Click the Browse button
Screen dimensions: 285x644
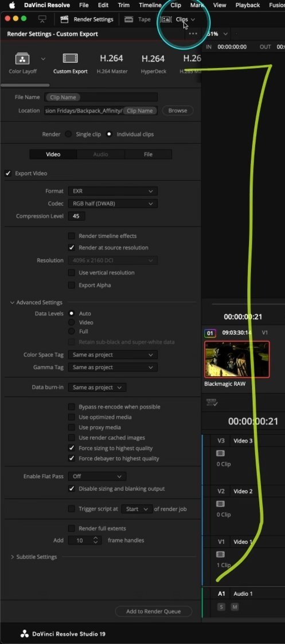(178, 110)
